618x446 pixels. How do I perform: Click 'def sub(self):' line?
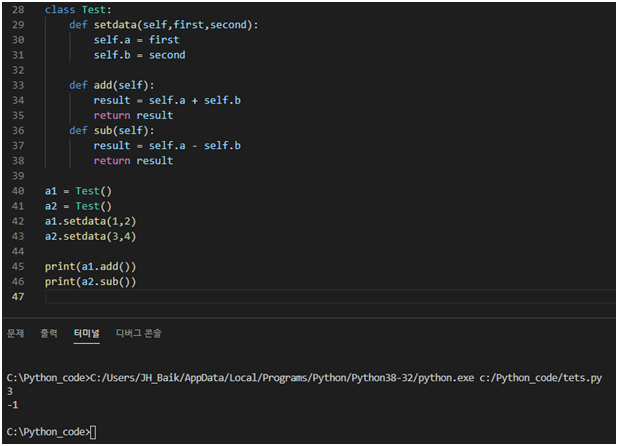pos(112,130)
